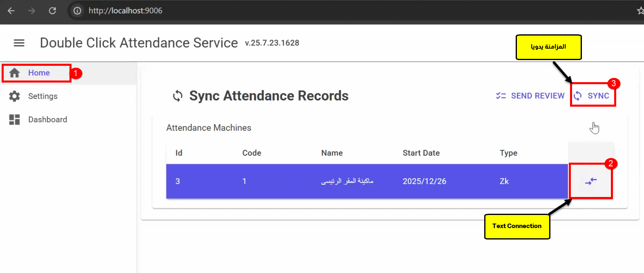This screenshot has height=273, width=644.
Task: Click the Dashboard grid icon
Action: pyautogui.click(x=15, y=120)
